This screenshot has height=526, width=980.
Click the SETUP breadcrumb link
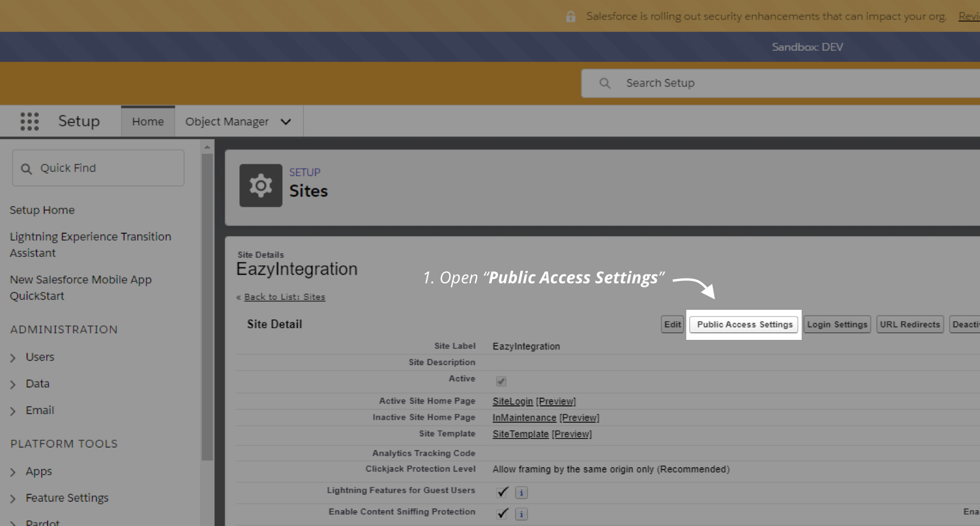[x=304, y=173]
